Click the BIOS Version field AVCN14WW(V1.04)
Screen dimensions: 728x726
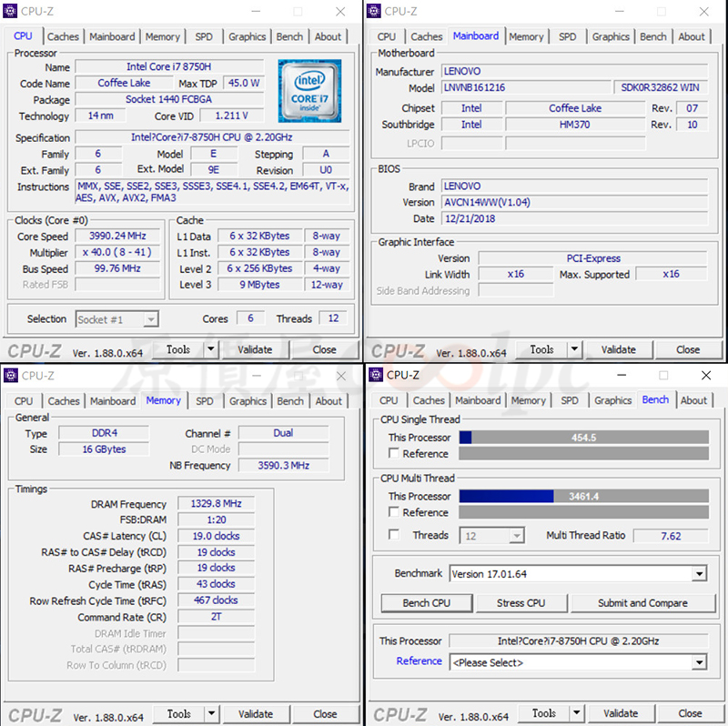575,202
